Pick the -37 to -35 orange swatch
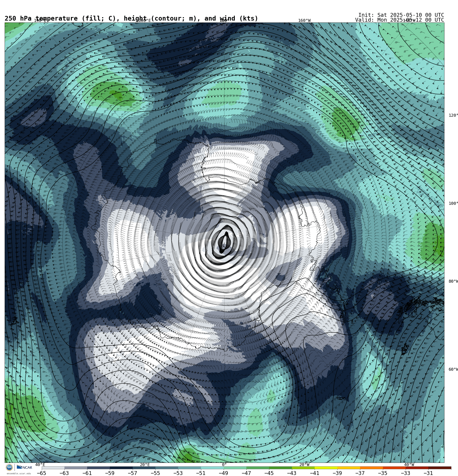This screenshot has height=476, width=458. 371,468
